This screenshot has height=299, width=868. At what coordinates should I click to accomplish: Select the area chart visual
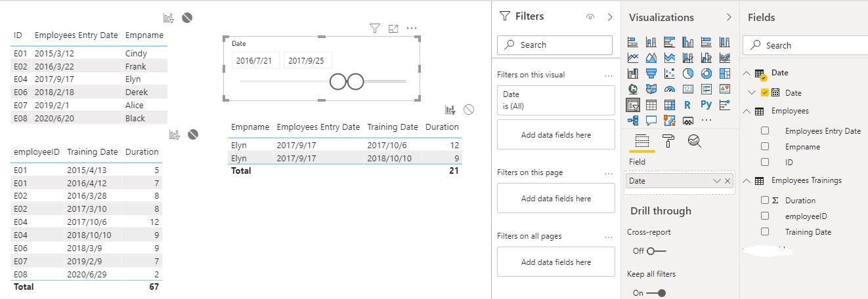tap(651, 58)
